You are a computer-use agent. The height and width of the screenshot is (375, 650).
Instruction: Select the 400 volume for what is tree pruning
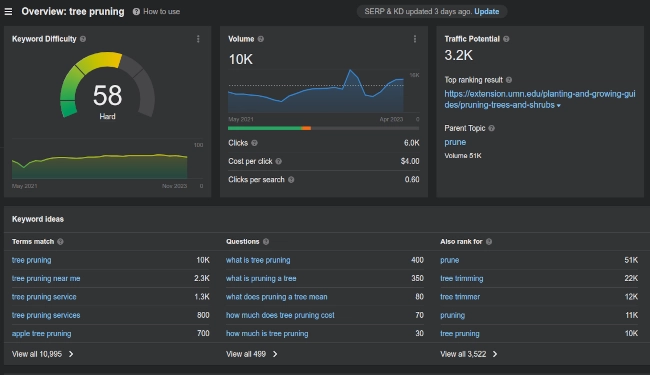point(417,260)
